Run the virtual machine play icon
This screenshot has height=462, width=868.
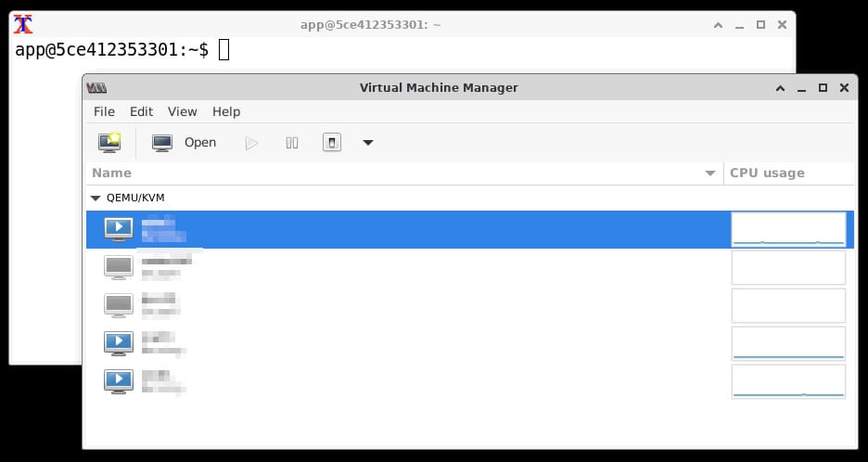coord(252,143)
